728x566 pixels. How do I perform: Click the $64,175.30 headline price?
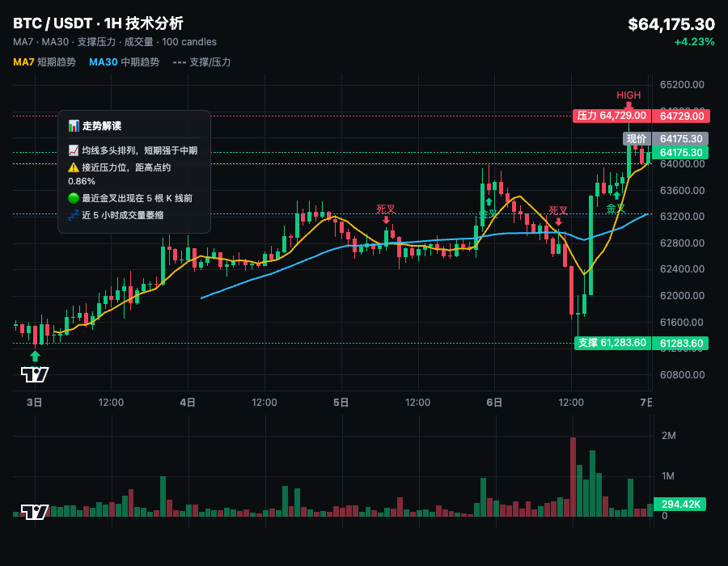tap(671, 24)
